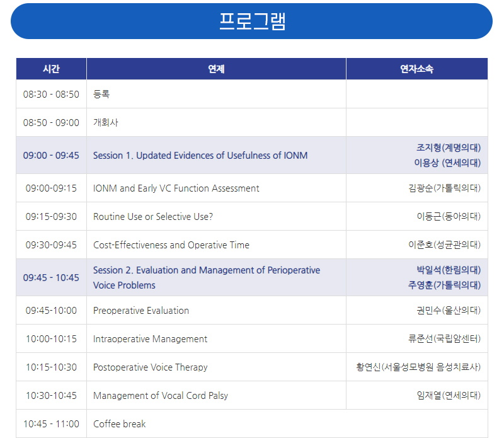Select the 연제 column header
This screenshot has height=438, width=504.
[x=216, y=69]
